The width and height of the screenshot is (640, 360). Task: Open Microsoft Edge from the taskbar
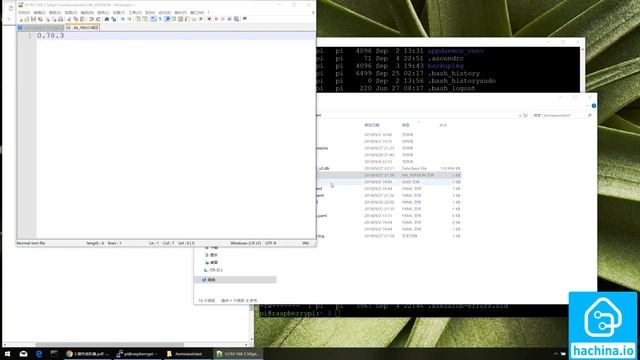(x=39, y=353)
